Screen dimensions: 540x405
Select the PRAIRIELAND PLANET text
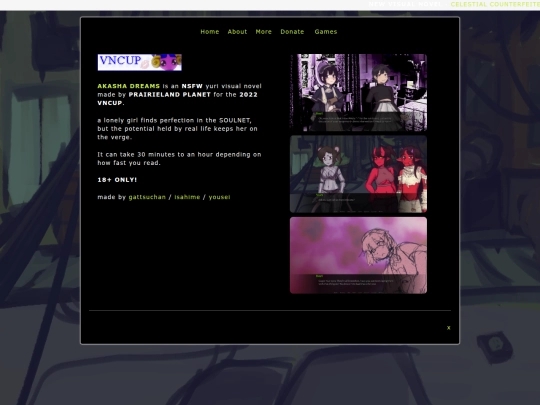[x=169, y=94]
